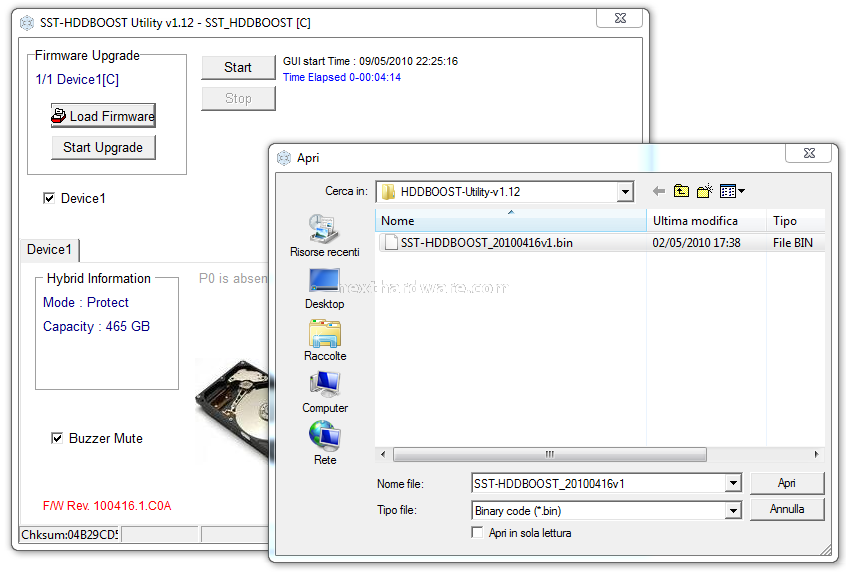
Task: Sort files by Ultima modifica column
Action: click(x=706, y=221)
